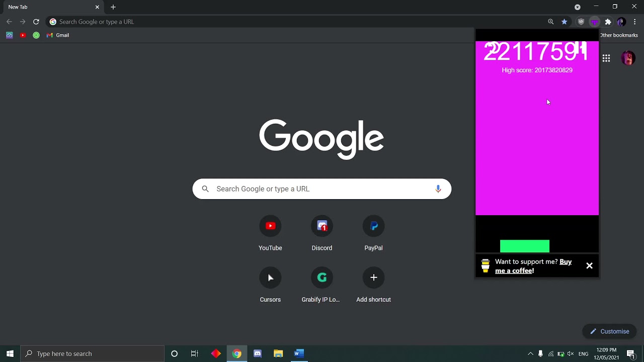Open Discord from the taskbar

[x=258, y=353]
